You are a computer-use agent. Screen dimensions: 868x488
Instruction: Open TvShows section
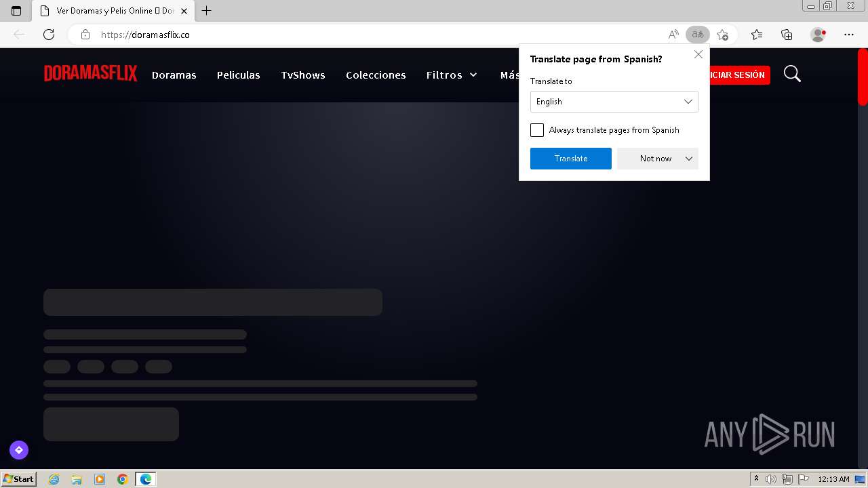pos(303,75)
